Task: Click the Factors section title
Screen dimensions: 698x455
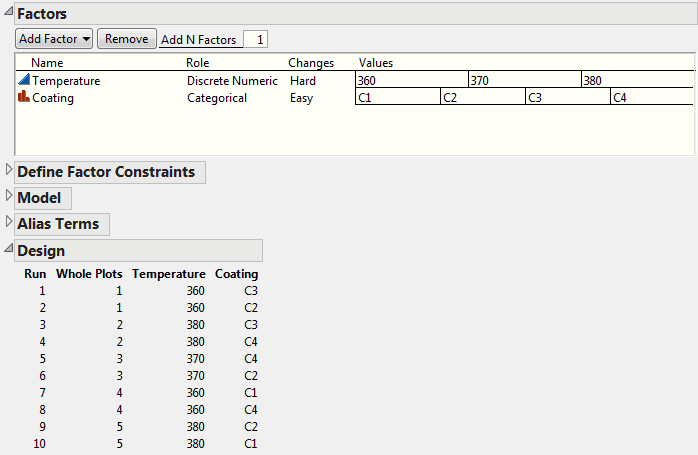Action: pyautogui.click(x=42, y=14)
